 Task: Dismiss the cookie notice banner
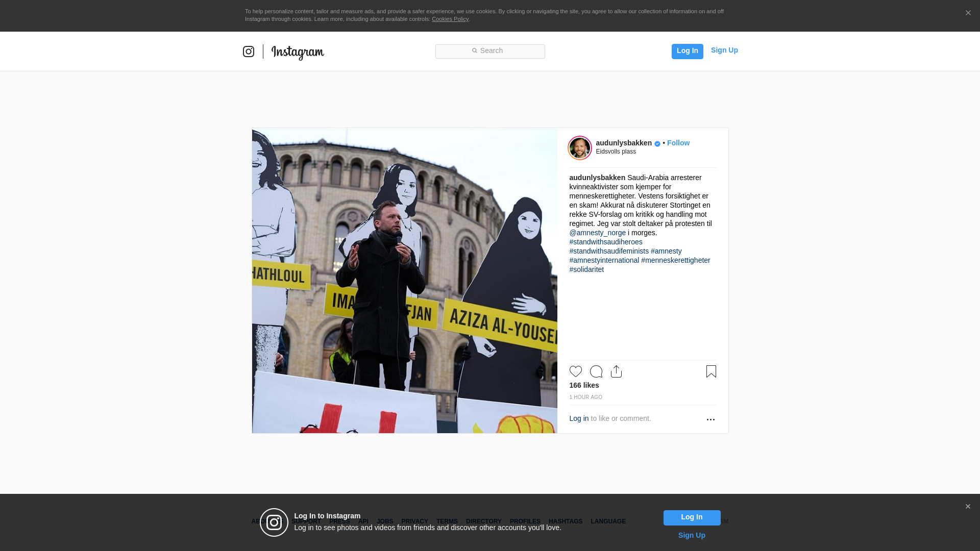click(968, 13)
